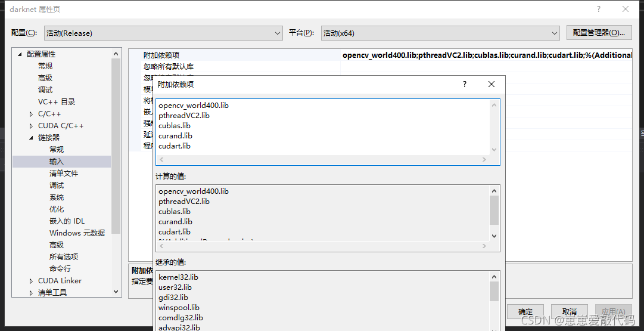Image resolution: width=644 pixels, height=331 pixels.
Task: Select 所有选项 tree item
Action: pyautogui.click(x=64, y=257)
